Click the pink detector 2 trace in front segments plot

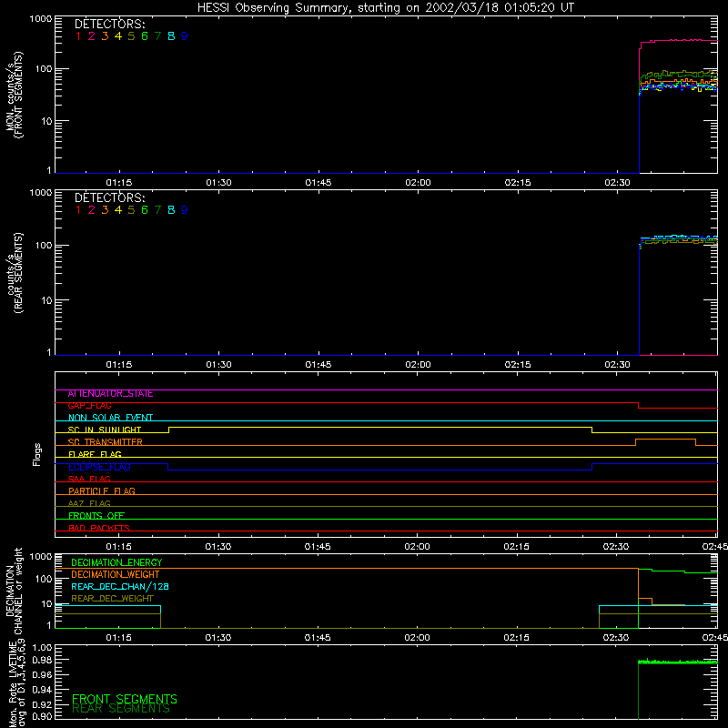(678, 41)
